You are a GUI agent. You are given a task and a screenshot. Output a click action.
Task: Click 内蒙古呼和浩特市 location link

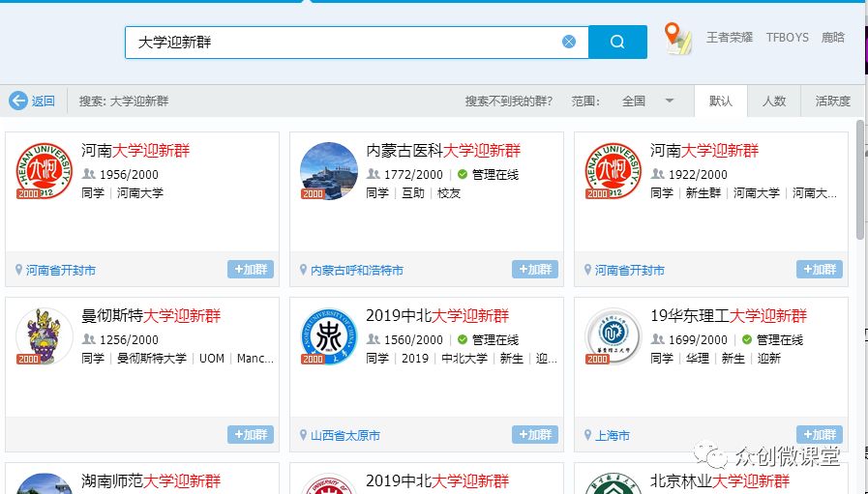pyautogui.click(x=357, y=270)
